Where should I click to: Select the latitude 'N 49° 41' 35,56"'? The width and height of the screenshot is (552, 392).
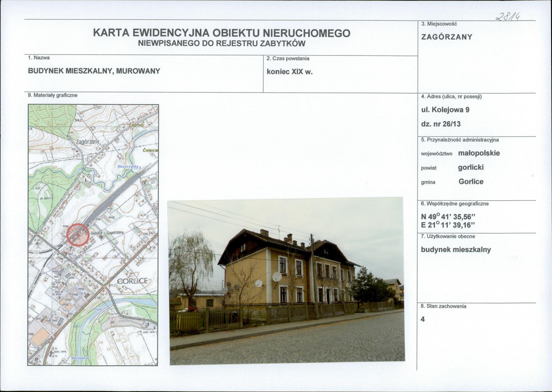click(448, 217)
